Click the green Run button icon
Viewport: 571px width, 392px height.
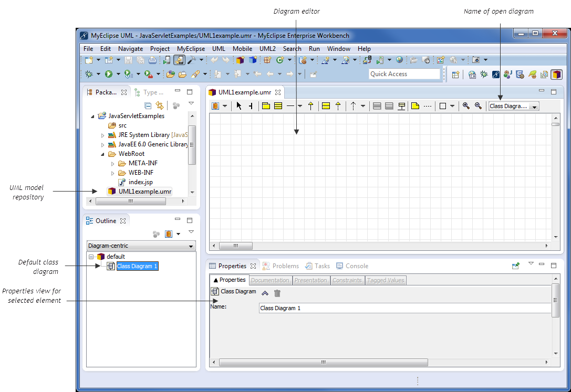click(x=109, y=74)
